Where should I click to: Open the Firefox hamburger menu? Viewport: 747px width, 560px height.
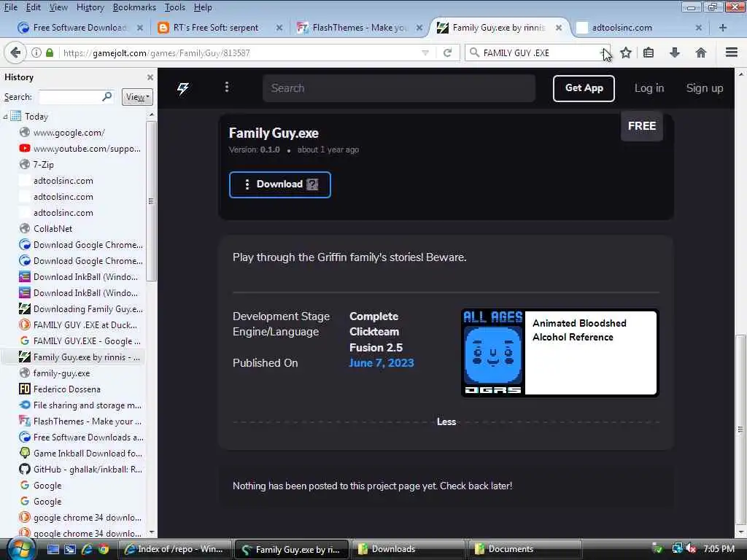[732, 52]
